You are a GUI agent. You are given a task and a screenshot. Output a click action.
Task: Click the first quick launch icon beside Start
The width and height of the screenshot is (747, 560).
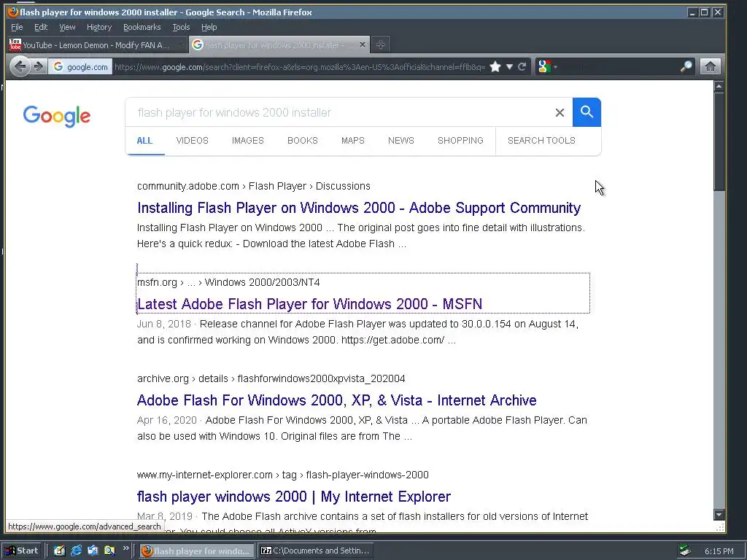(x=59, y=551)
